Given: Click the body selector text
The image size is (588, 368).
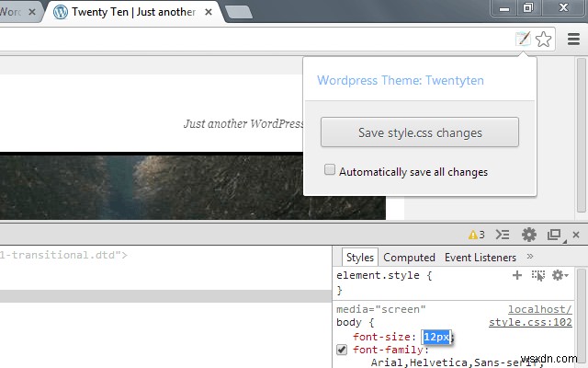Looking at the screenshot, I should point(349,322).
